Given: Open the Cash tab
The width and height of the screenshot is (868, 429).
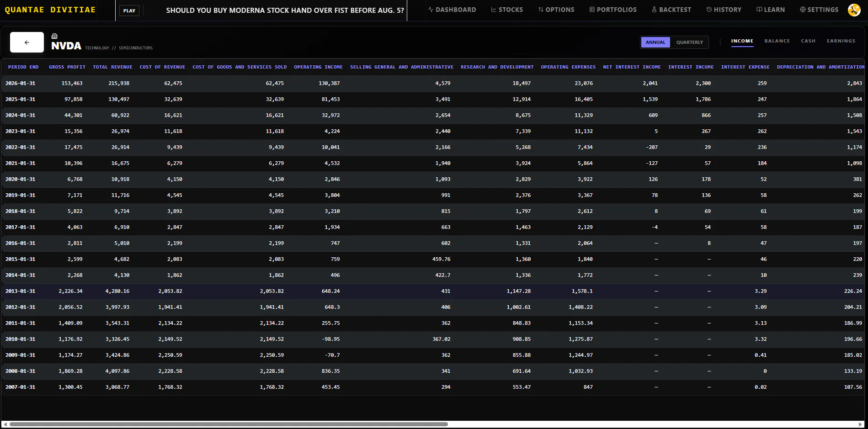Looking at the screenshot, I should (808, 41).
